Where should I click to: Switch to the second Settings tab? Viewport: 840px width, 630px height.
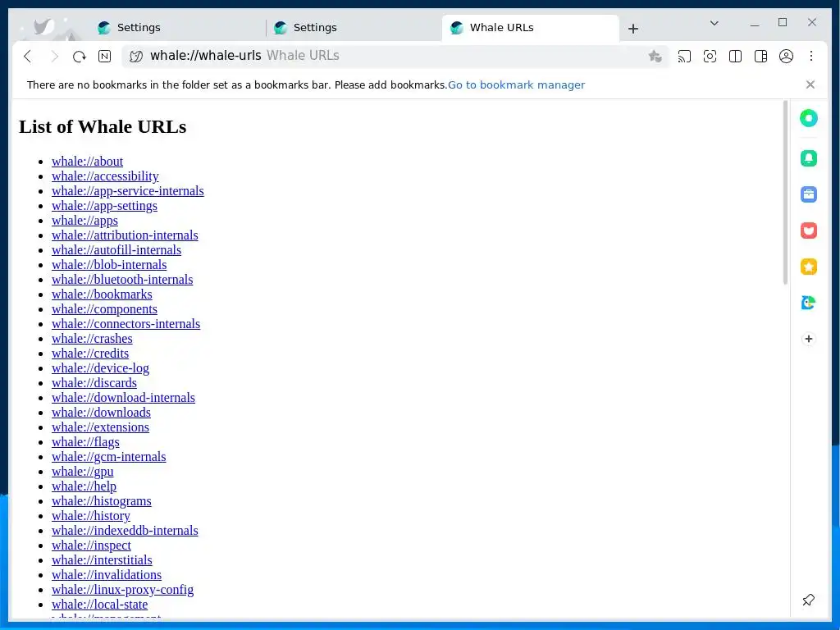(354, 28)
